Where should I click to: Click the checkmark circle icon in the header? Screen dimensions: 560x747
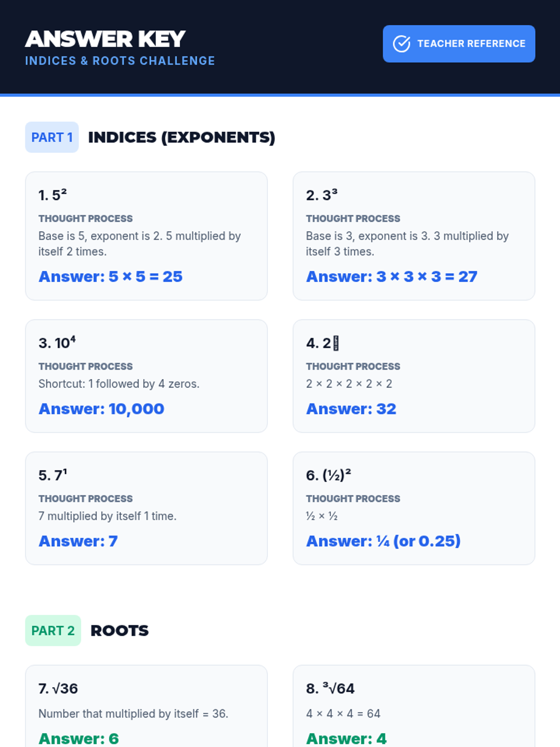pos(401,44)
